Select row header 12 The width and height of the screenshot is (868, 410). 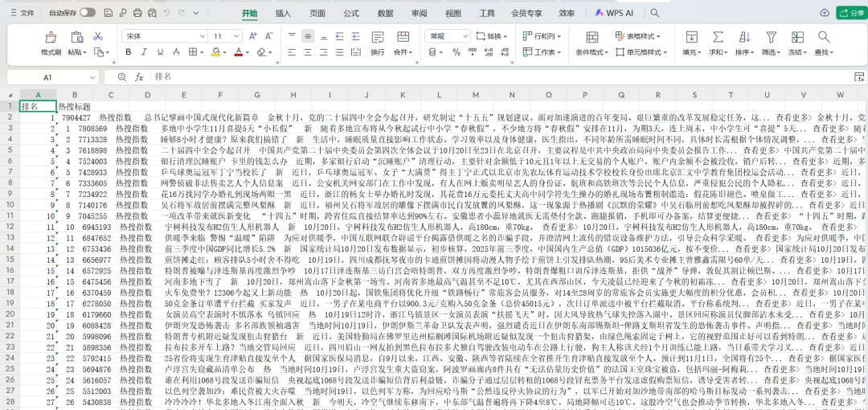[10, 227]
